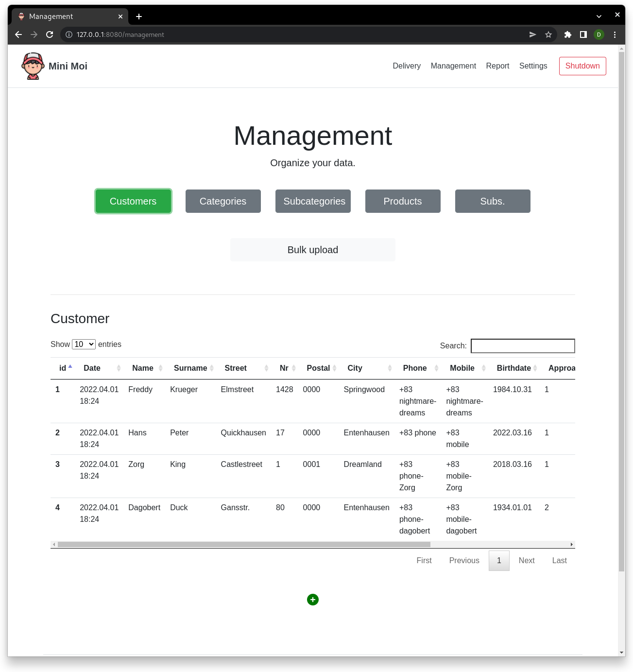633x672 pixels.
Task: Open the window chevron menu at top right
Action: 598,16
